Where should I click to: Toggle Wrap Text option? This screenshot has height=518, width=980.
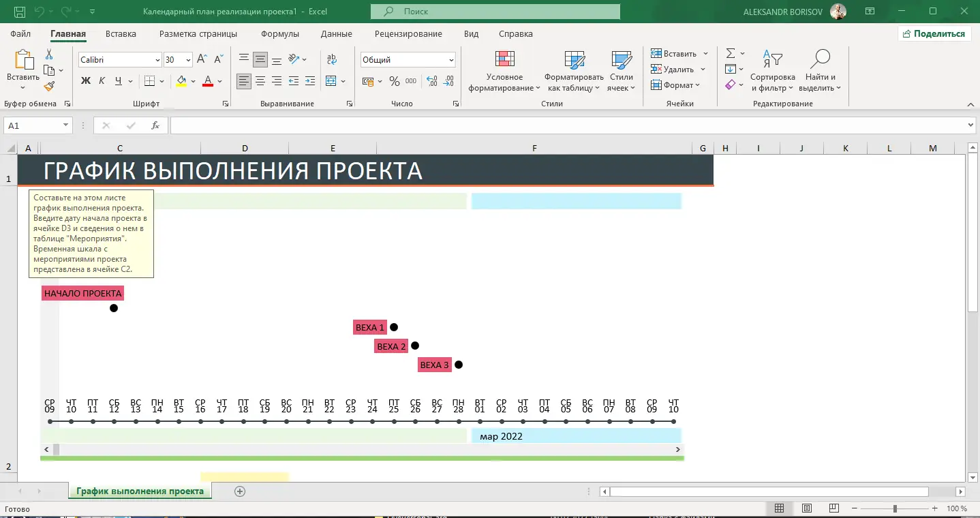pos(331,59)
